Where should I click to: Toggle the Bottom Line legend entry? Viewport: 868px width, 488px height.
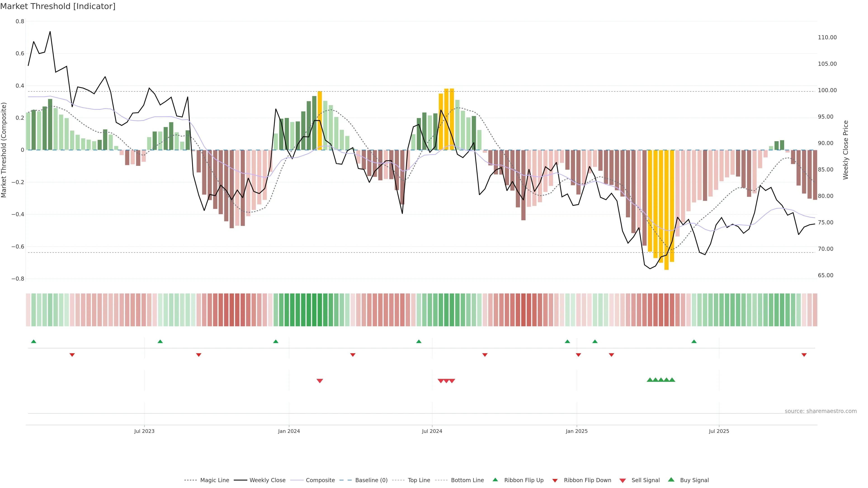467,480
